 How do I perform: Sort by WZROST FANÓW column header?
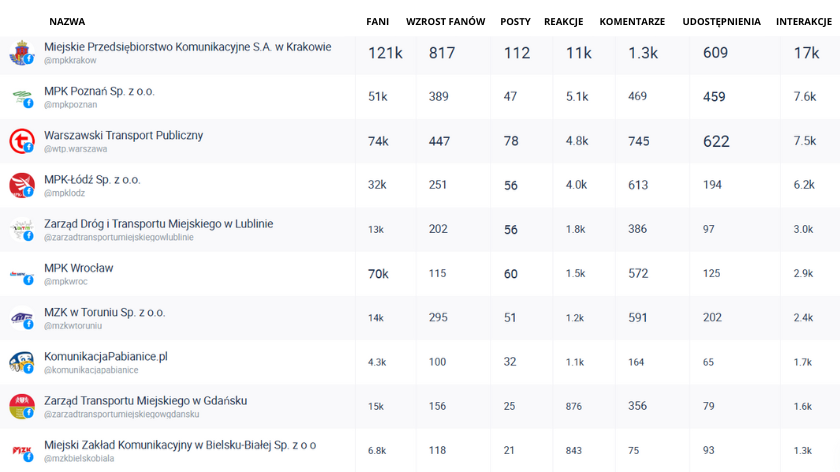(445, 21)
